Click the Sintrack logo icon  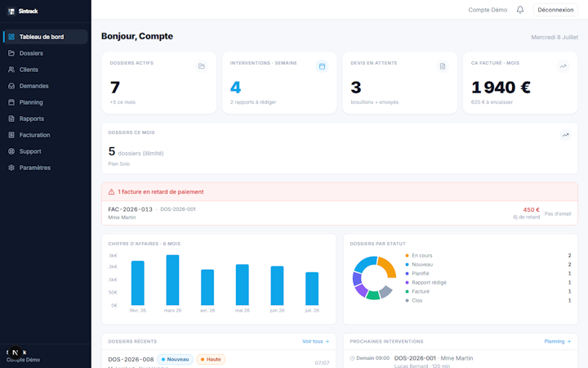point(11,11)
